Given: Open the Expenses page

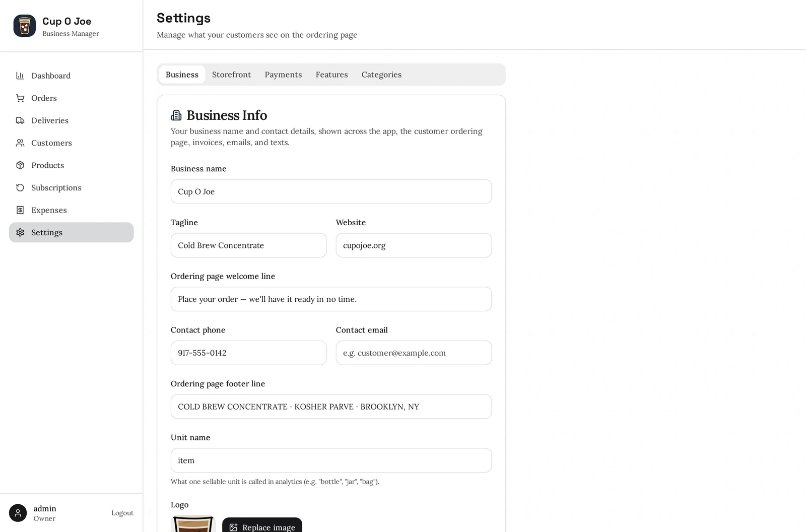Looking at the screenshot, I should [72, 210].
